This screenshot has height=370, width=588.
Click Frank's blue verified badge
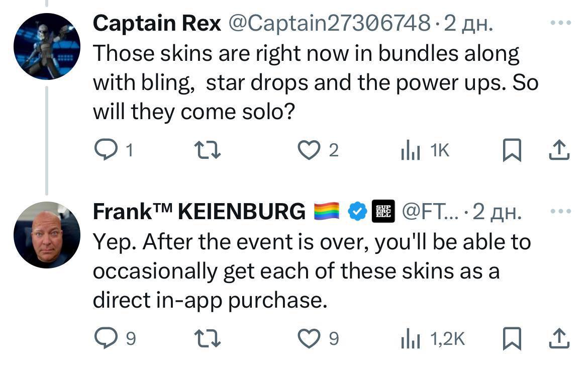click(357, 212)
